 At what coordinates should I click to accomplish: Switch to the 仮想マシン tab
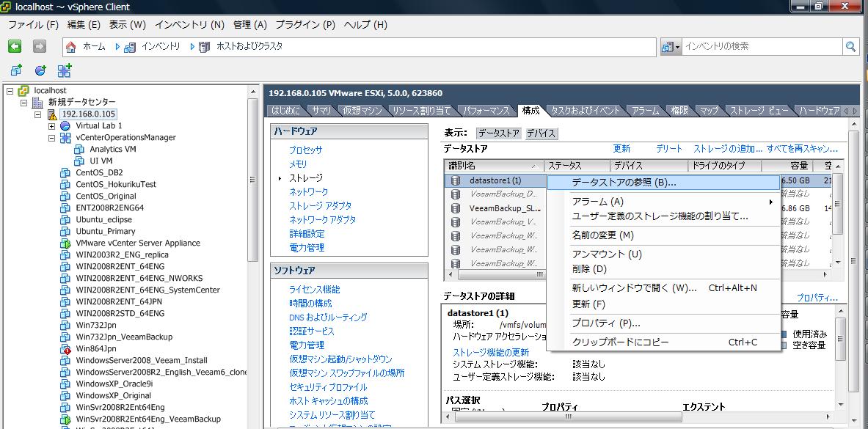(362, 111)
